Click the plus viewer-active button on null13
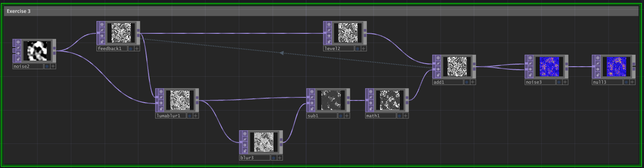This screenshot has height=168, width=644. click(x=632, y=82)
